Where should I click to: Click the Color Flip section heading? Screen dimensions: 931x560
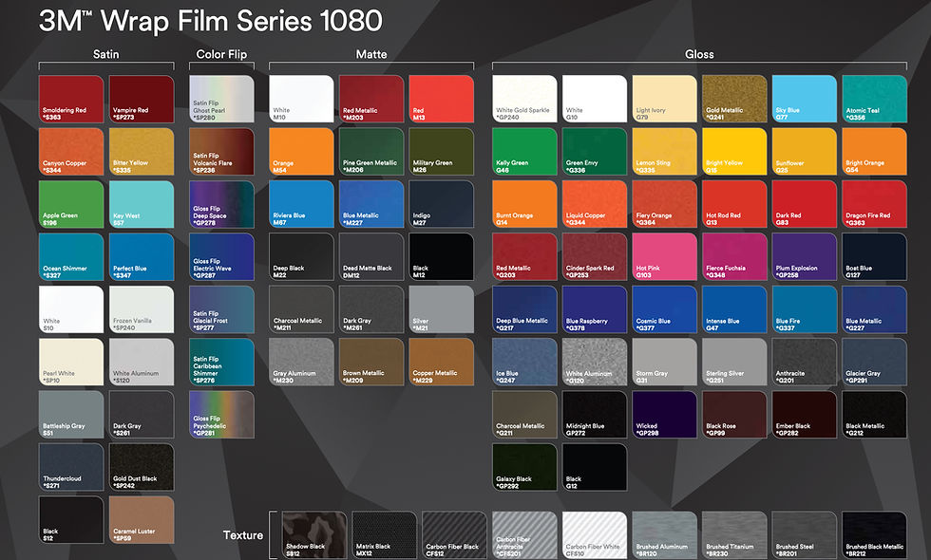221,54
